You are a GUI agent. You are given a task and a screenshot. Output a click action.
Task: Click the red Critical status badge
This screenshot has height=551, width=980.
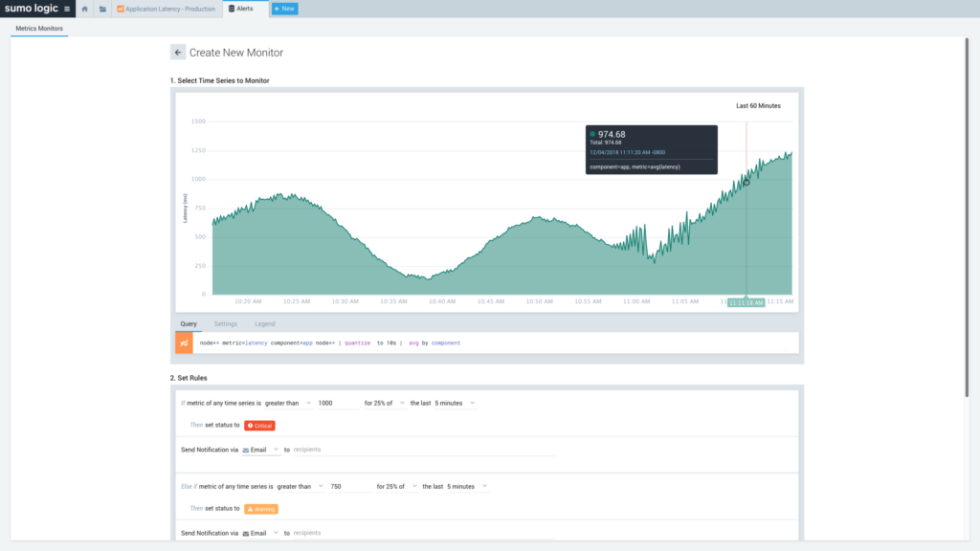click(260, 425)
